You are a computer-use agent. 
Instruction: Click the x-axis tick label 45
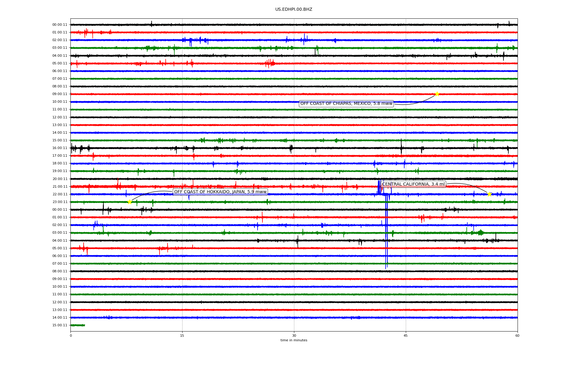(406, 335)
